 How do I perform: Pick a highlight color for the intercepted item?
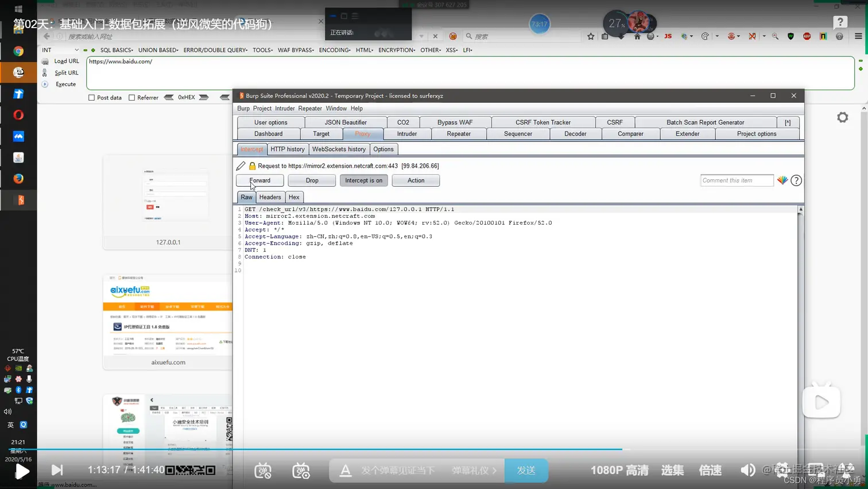(782, 180)
